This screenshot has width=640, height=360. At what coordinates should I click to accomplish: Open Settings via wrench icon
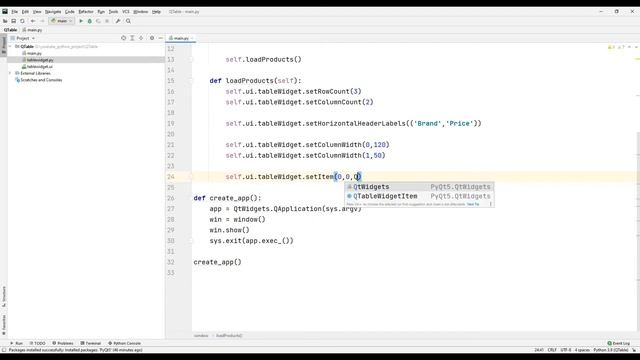118,21
